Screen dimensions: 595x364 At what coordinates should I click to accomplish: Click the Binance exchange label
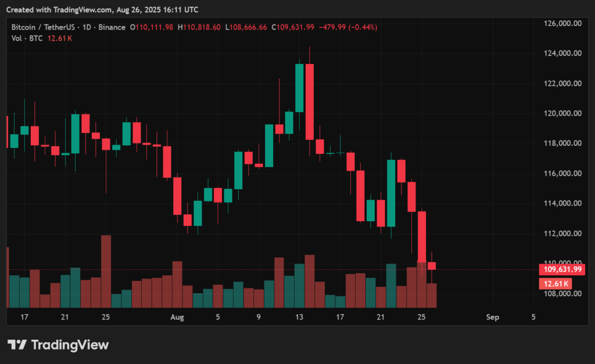coord(111,27)
